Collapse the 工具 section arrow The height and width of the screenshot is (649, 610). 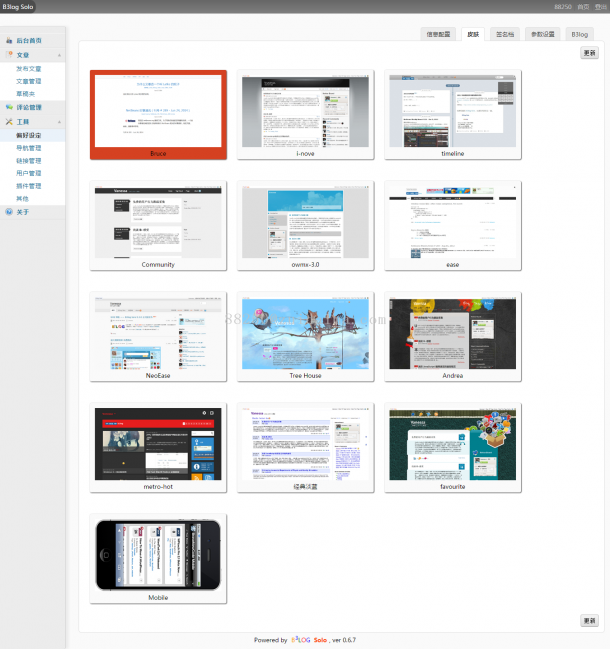click(x=60, y=121)
